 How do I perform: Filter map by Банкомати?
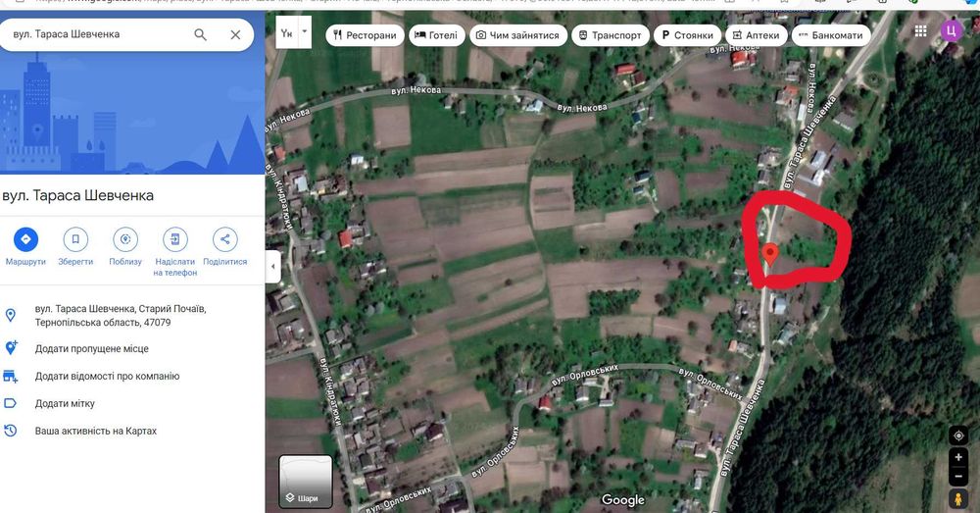pos(831,35)
